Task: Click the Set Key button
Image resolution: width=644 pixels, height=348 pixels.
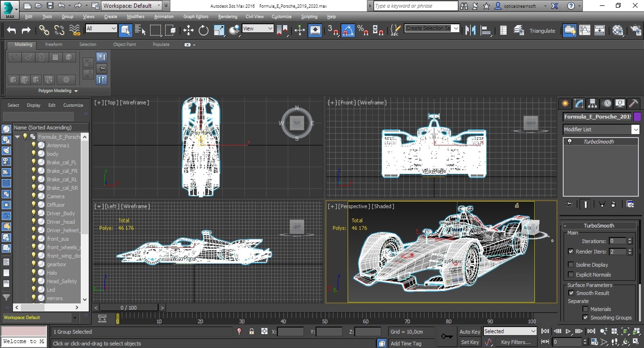Action: point(470,342)
